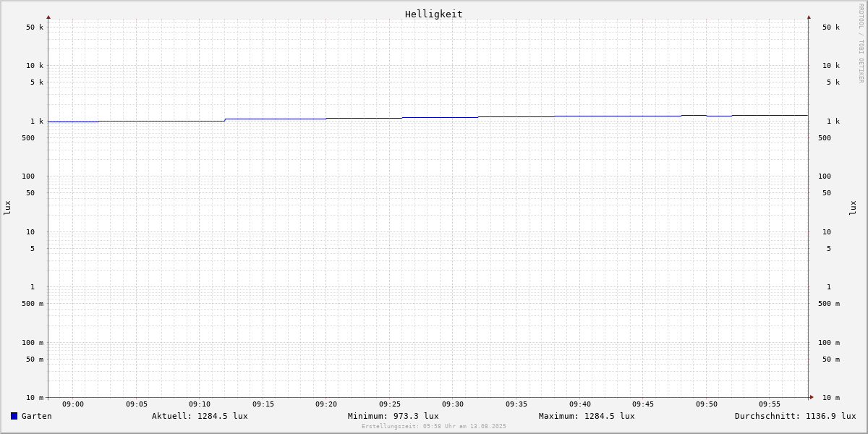Click the 100 m tick on right axis

point(829,343)
